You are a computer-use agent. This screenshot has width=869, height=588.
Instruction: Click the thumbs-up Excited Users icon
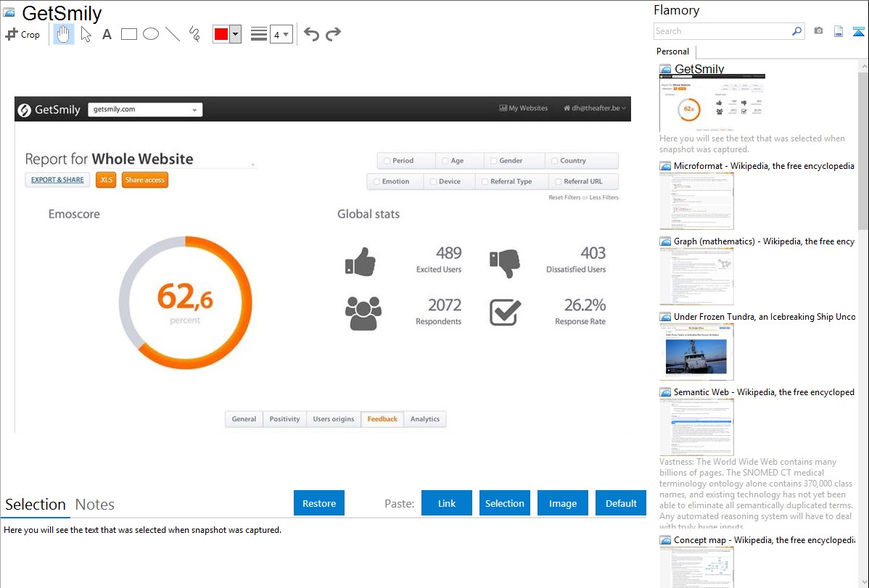pos(361,262)
